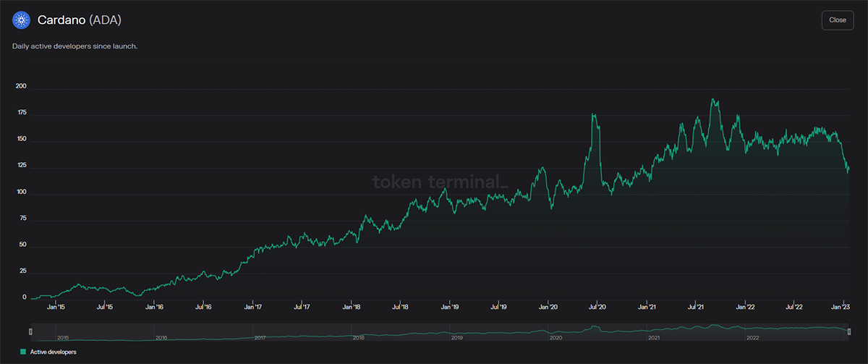Click the 25 y-axis value
Screen dimensions: 868x364
click(x=23, y=271)
